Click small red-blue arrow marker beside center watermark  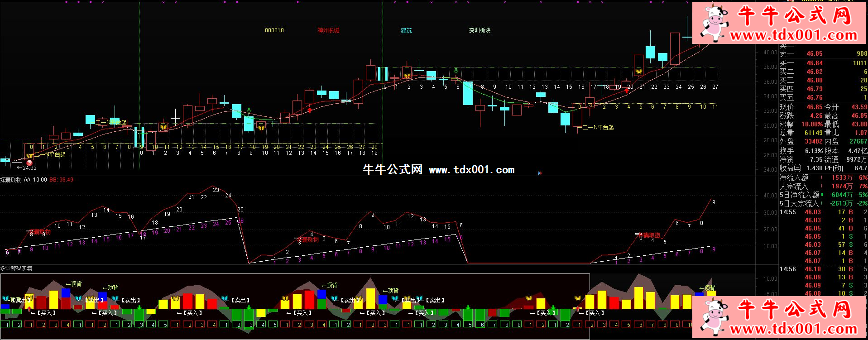pyautogui.click(x=539, y=173)
